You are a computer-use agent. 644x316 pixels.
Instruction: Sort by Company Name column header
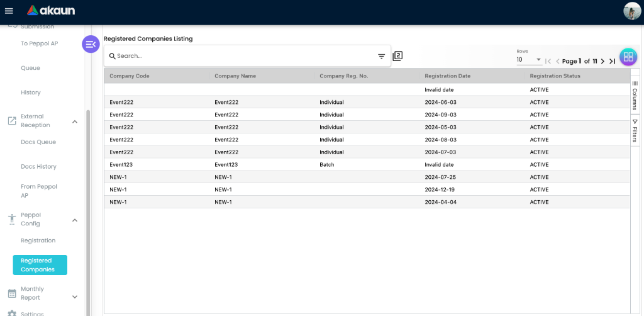point(262,76)
